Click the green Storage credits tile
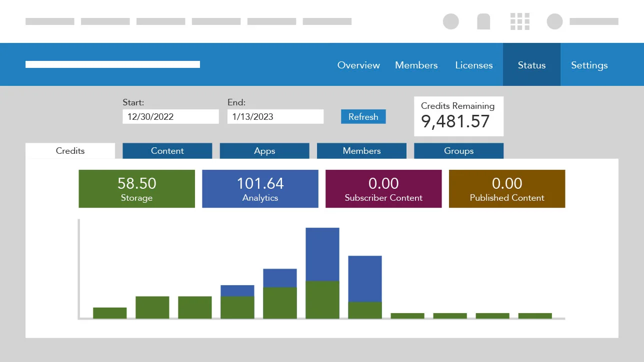Screen dimensions: 644x362 pyautogui.click(x=136, y=189)
